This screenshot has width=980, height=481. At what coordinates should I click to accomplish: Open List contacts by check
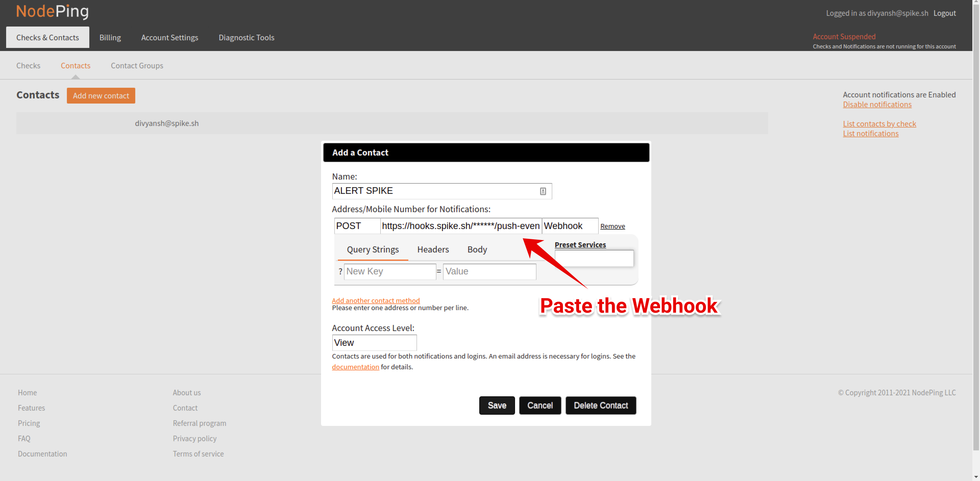coord(879,124)
